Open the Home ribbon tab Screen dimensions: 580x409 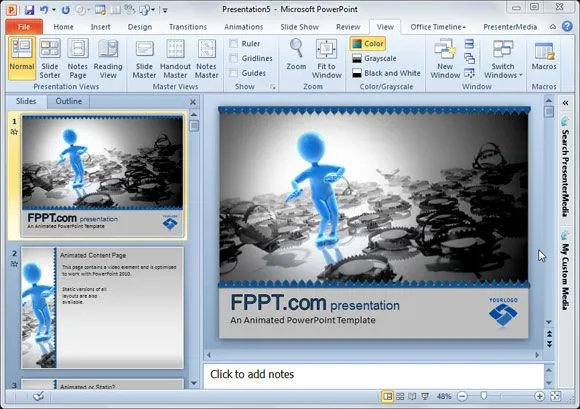tap(63, 27)
